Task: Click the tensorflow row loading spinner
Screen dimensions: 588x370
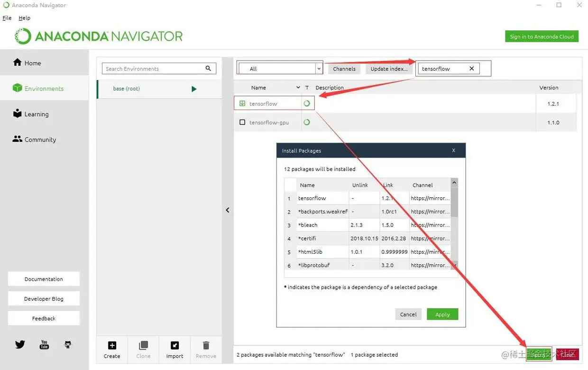Action: point(307,103)
